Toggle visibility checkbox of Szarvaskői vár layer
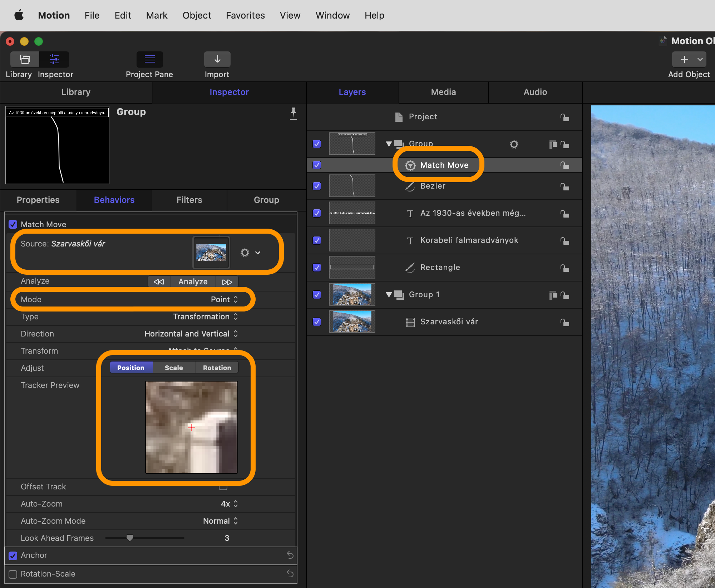The height and width of the screenshot is (588, 715). pos(317,322)
